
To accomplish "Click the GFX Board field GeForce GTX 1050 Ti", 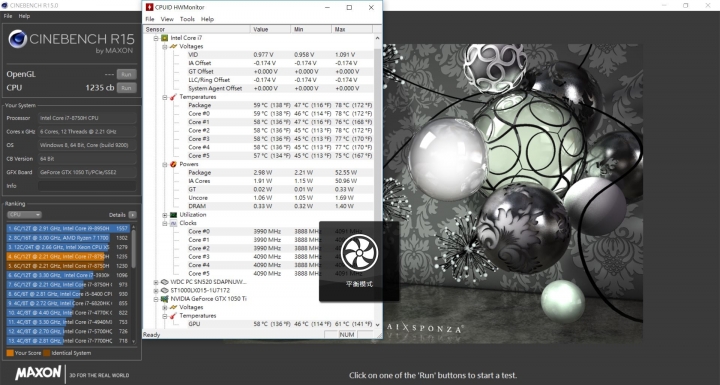I will (87, 172).
